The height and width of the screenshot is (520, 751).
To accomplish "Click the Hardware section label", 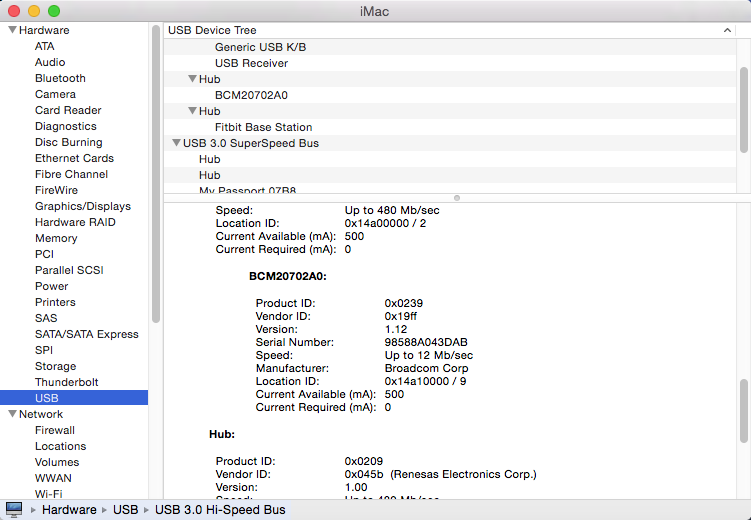I will click(44, 30).
